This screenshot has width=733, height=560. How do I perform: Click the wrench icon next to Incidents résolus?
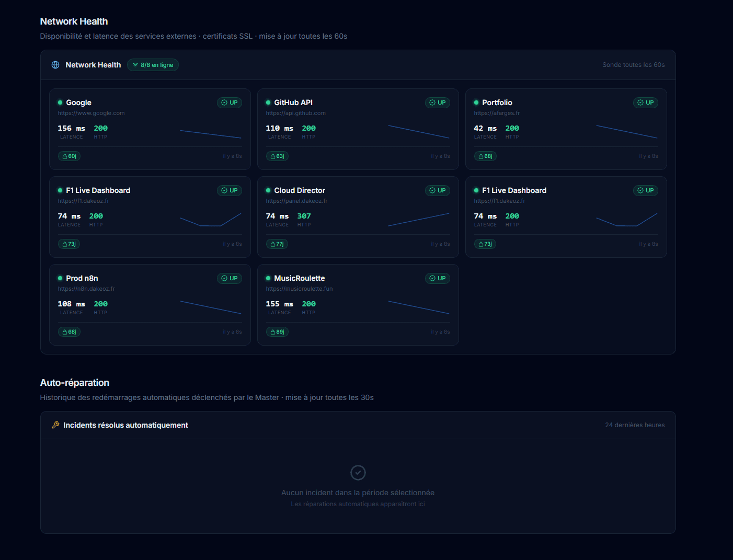click(x=55, y=425)
